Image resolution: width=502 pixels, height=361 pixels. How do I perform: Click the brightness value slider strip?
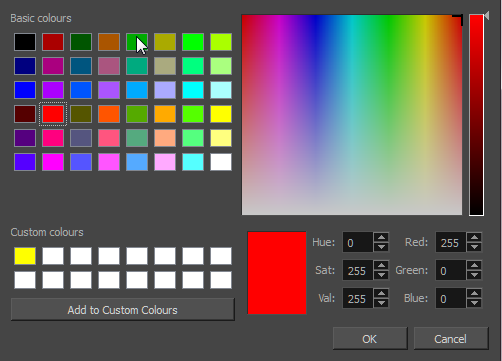[476, 115]
